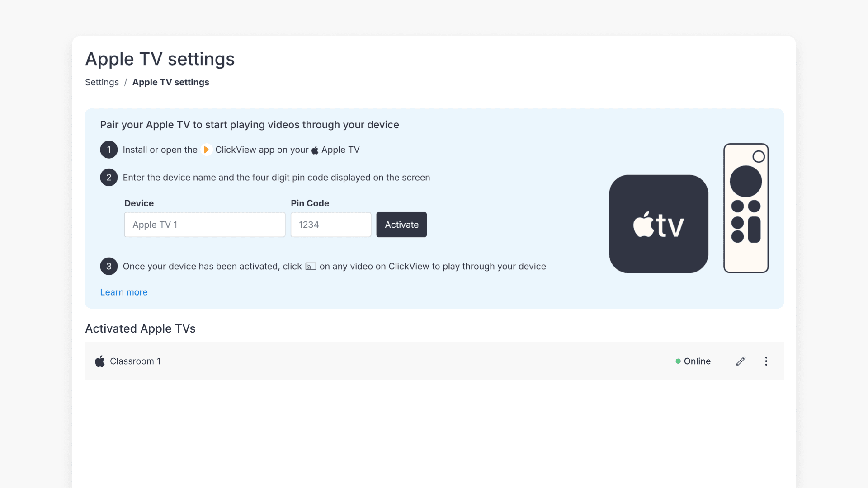
Task: Click the Device name input field
Action: click(204, 225)
